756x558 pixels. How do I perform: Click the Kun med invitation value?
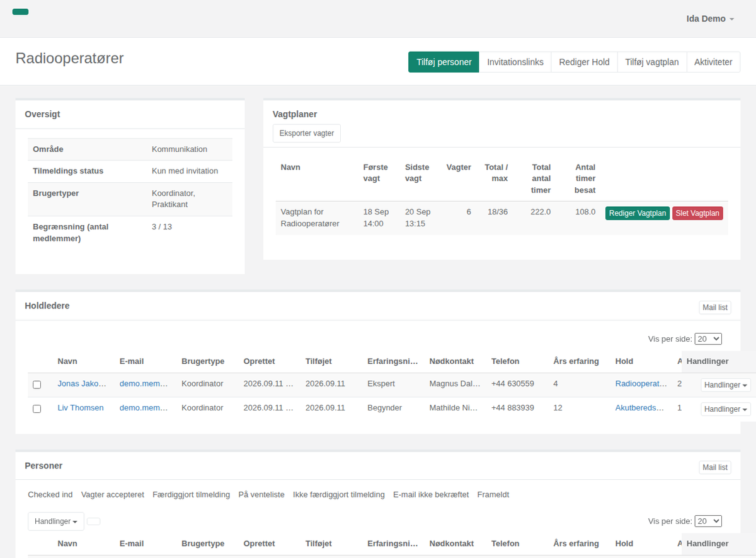tap(185, 171)
